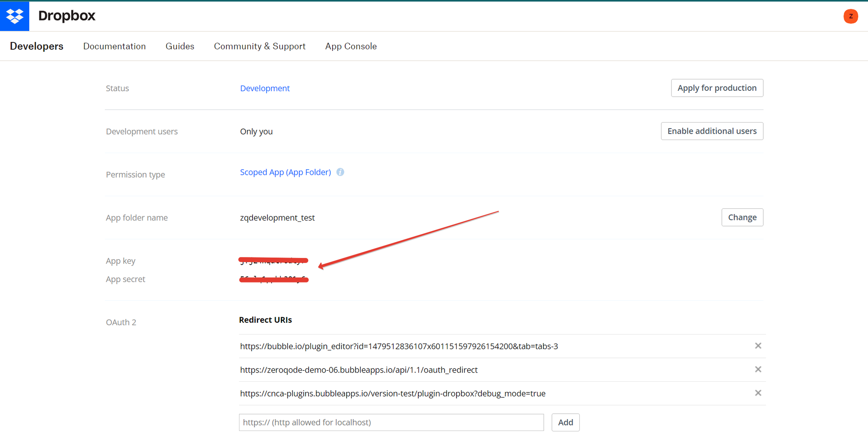Select the zqdevelopment_test folder name text
Screen dimensions: 868x442
tap(277, 218)
